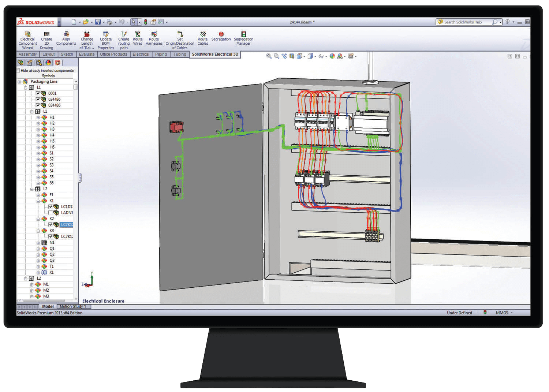Click the Print icon
This screenshot has height=392, width=549.
coord(109,22)
